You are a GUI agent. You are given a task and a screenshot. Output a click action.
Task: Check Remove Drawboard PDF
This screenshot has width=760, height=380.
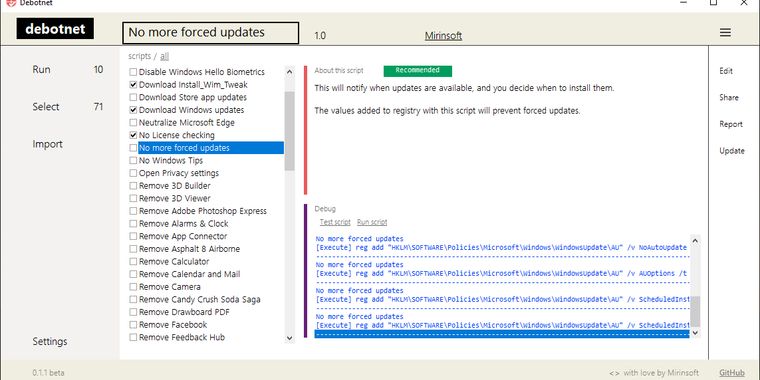(x=133, y=312)
